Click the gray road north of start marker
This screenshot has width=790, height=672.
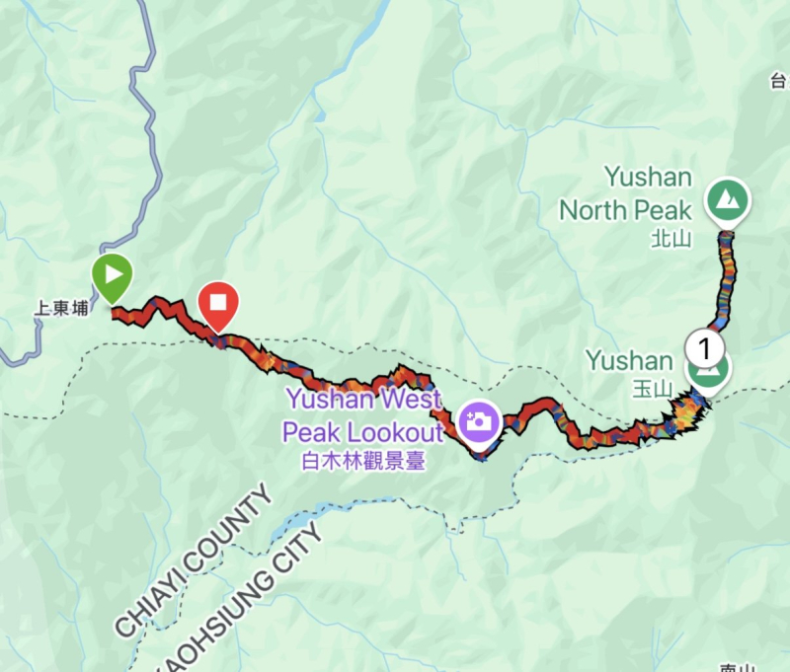point(146,126)
